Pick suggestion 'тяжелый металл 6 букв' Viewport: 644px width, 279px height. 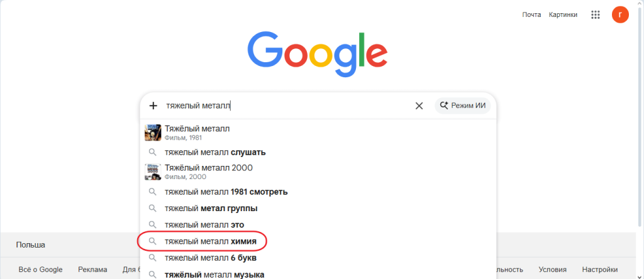[x=211, y=258]
